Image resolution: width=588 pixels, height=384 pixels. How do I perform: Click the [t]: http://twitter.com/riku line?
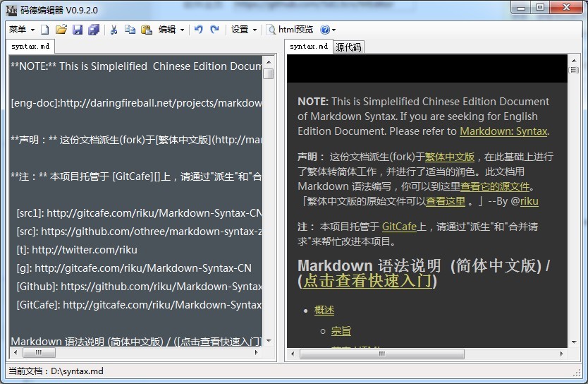(77, 250)
